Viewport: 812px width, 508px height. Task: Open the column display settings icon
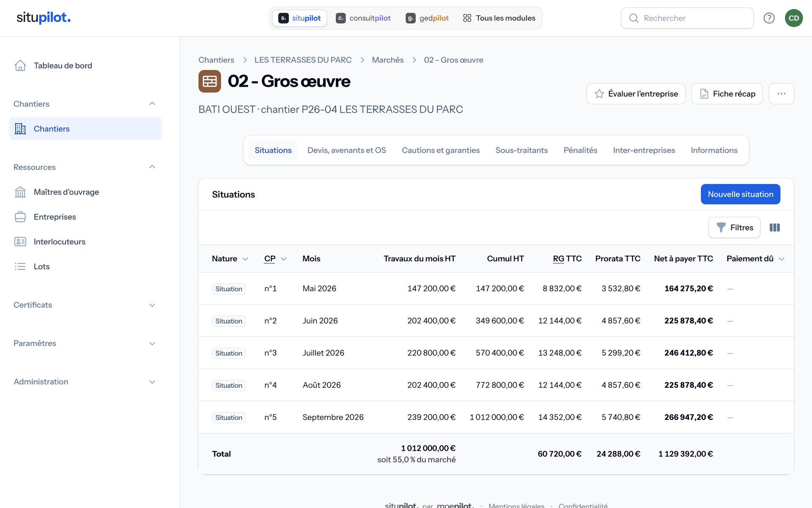(775, 228)
